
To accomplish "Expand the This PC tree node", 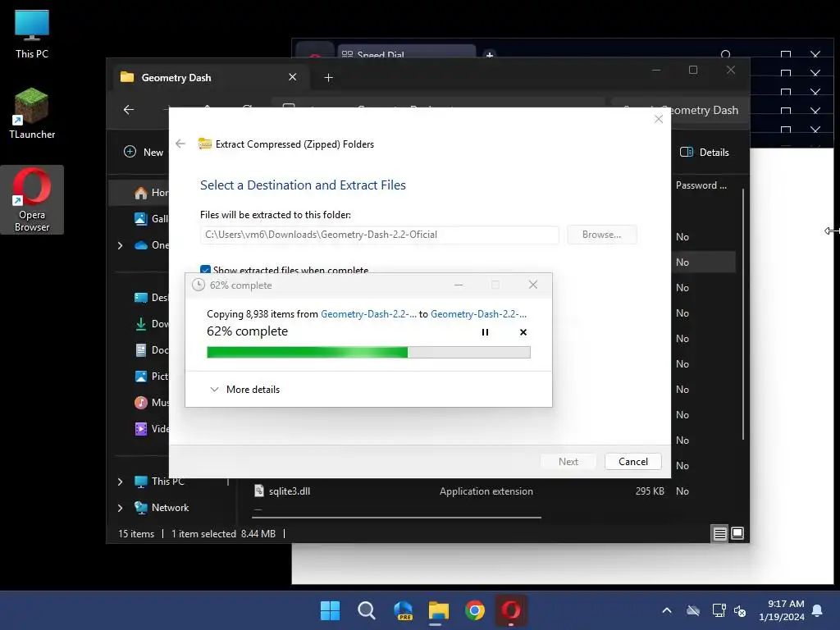I will coord(120,482).
